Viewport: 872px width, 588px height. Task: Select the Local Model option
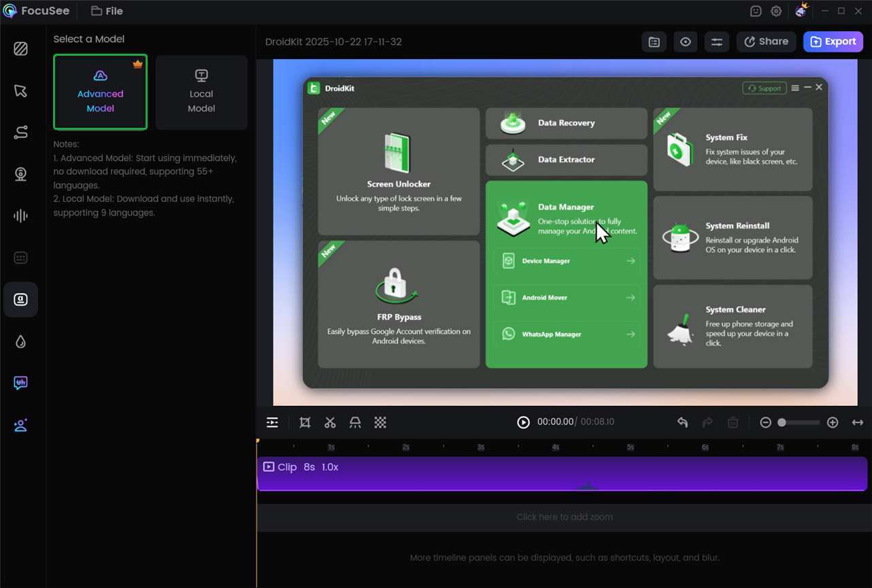[201, 92]
